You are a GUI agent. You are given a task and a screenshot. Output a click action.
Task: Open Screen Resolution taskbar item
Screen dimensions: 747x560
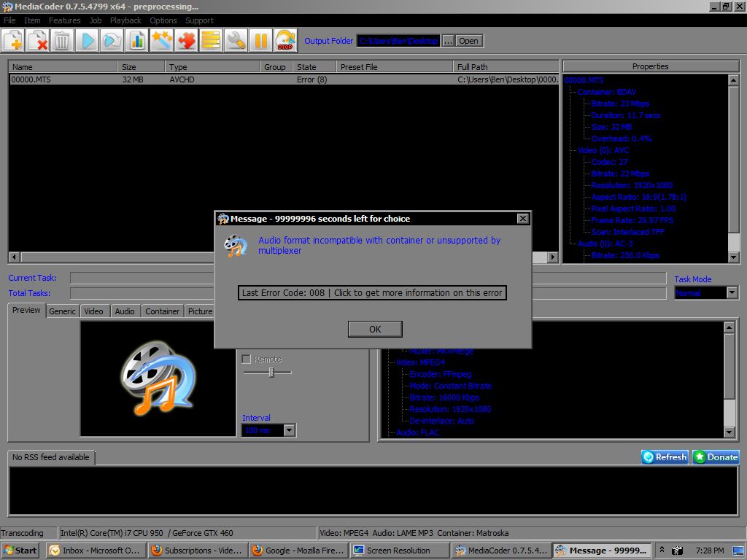tap(400, 551)
